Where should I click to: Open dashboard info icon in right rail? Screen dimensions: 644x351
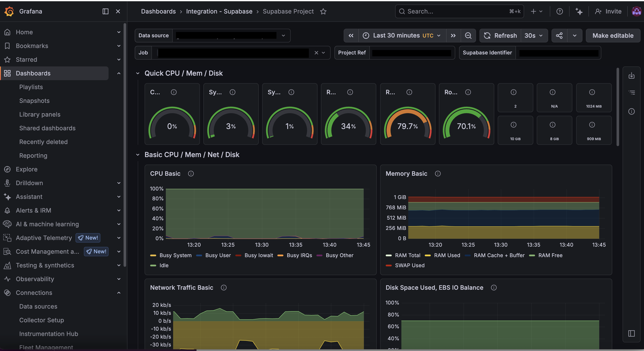pyautogui.click(x=632, y=111)
